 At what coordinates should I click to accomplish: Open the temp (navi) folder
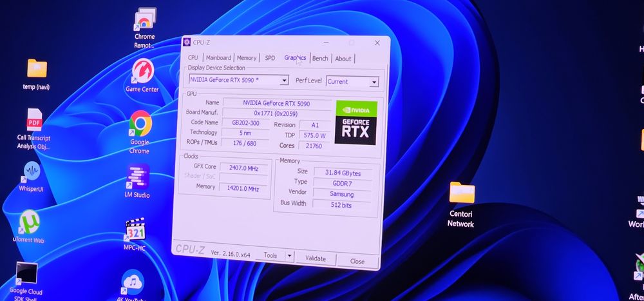tap(37, 75)
